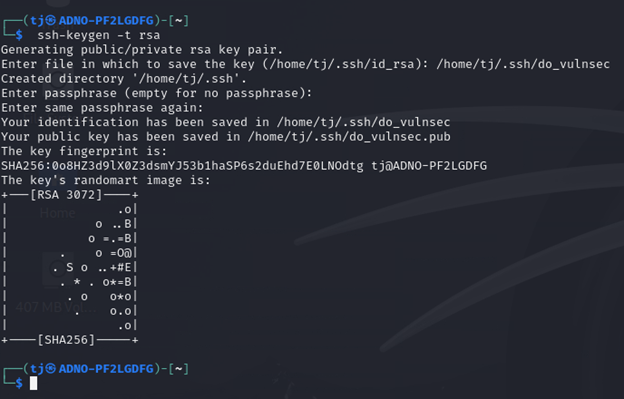The width and height of the screenshot is (624, 399).
Task: Click the faint 407 MB Volume label
Action: click(x=56, y=307)
